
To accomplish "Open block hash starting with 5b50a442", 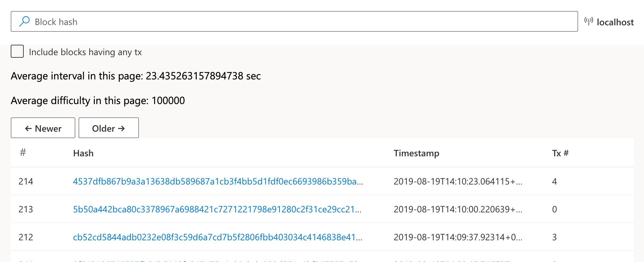I will (x=217, y=209).
